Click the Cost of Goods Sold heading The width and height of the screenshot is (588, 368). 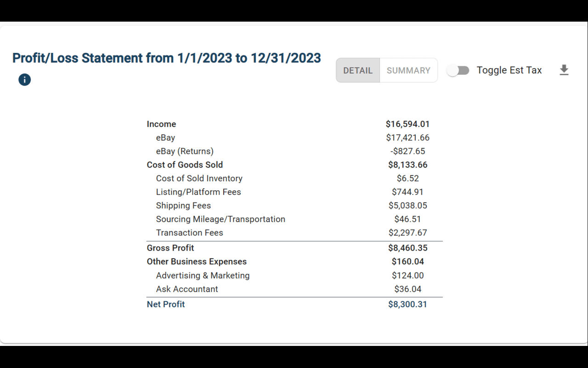pos(185,165)
